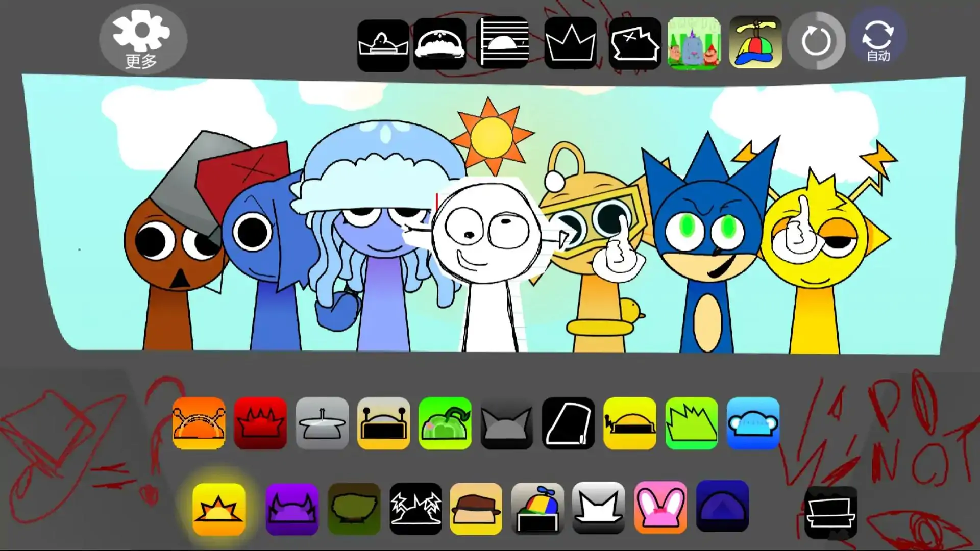The width and height of the screenshot is (980, 551).
Task: Pick the black icon with white trees
Action: [x=416, y=509]
